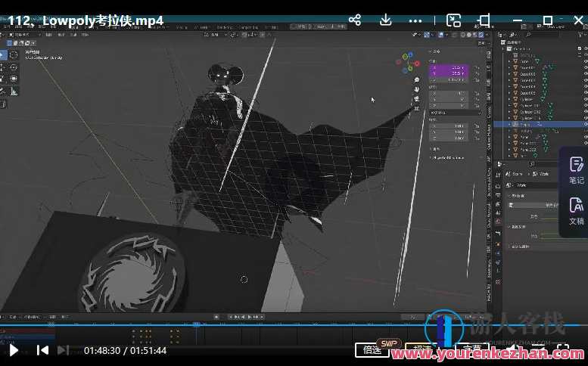Open the rotation mode dropdown in sidebar
Viewport: 588px width, 366px height.
456,113
